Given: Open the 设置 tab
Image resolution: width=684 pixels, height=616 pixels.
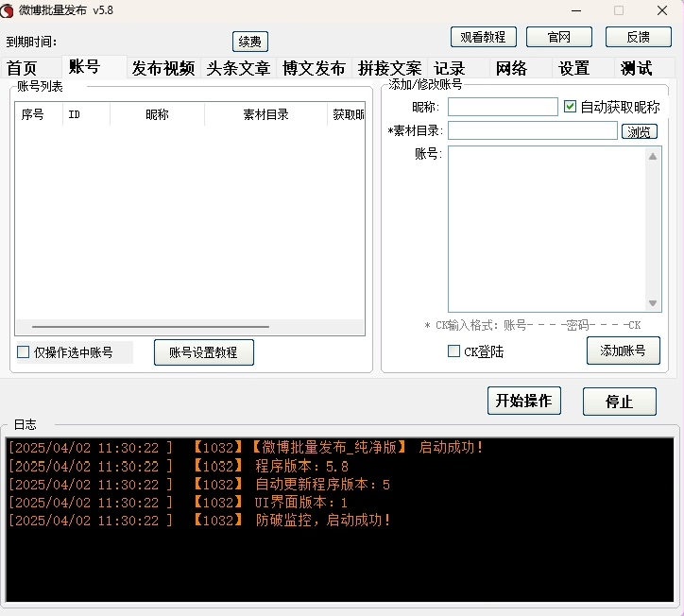Looking at the screenshot, I should point(583,68).
